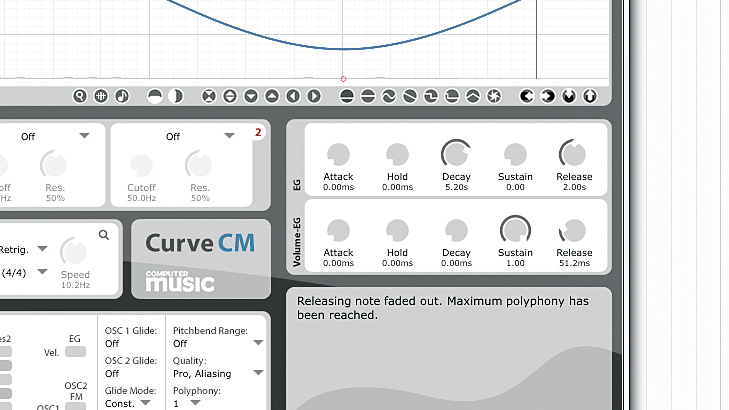Select the diagonal ramp shape icon
Image resolution: width=729 pixels, height=410 pixels.
click(410, 96)
